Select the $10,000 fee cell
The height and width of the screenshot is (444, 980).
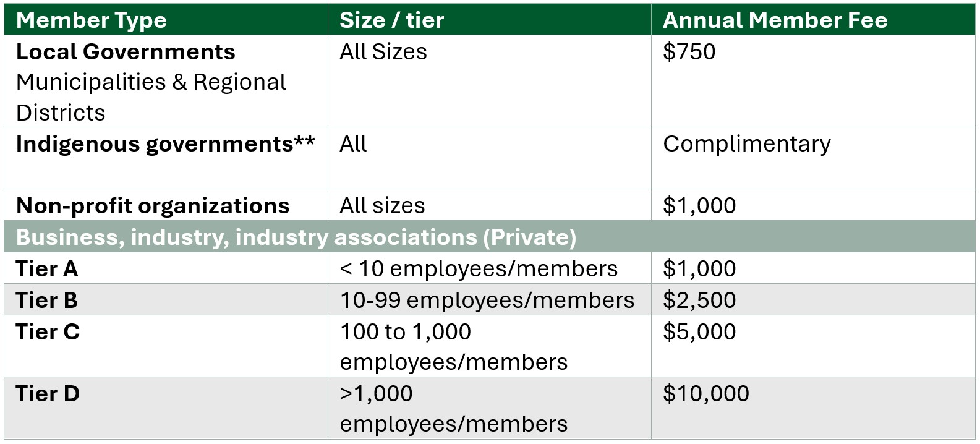point(813,408)
